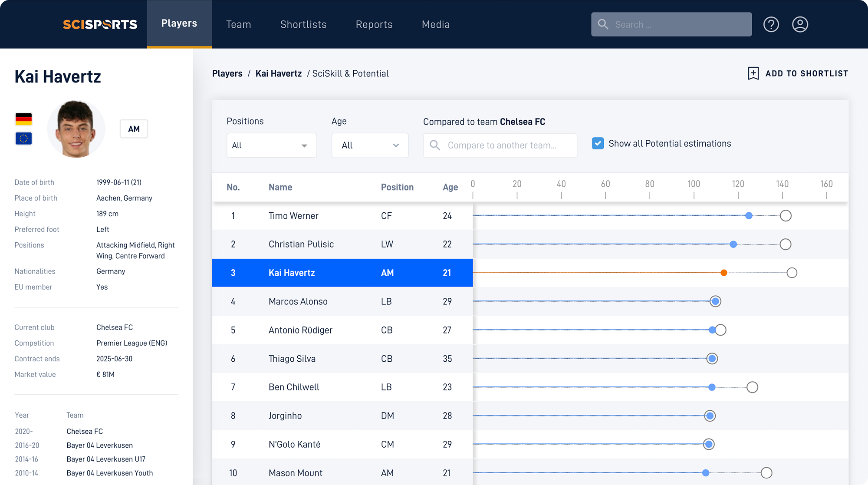Click the Players breadcrumb link
This screenshot has width=868, height=485.
pyautogui.click(x=227, y=73)
